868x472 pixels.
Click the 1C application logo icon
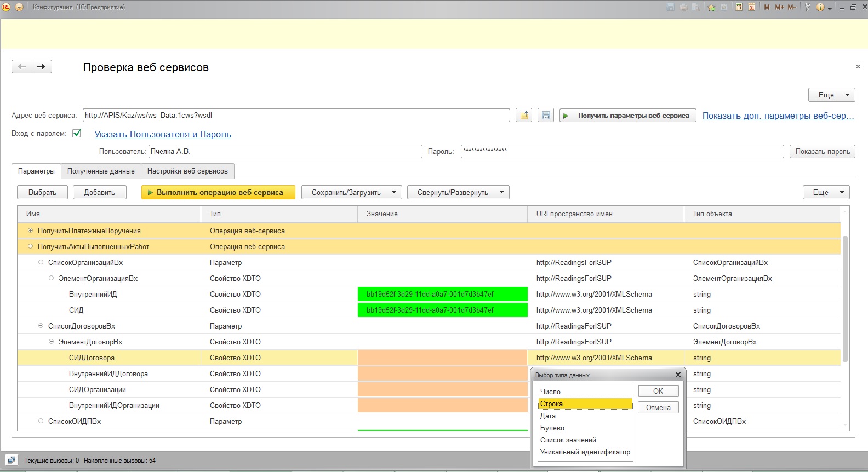(7, 7)
